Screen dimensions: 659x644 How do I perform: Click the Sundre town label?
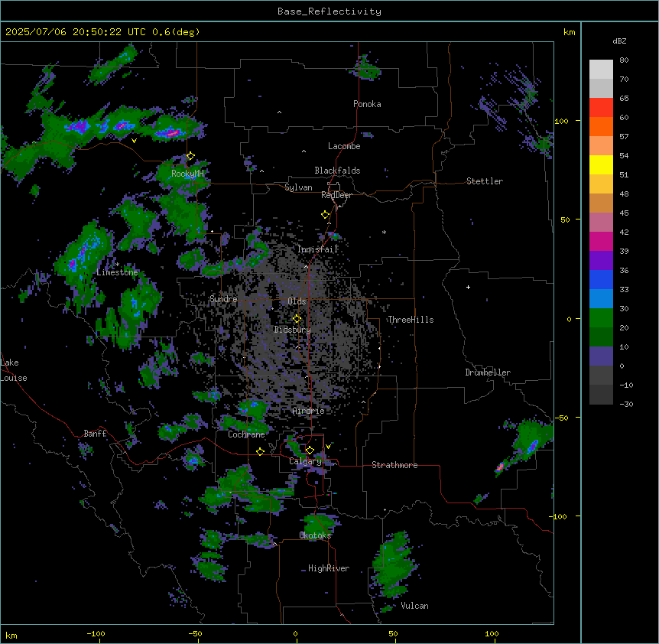pos(223,299)
